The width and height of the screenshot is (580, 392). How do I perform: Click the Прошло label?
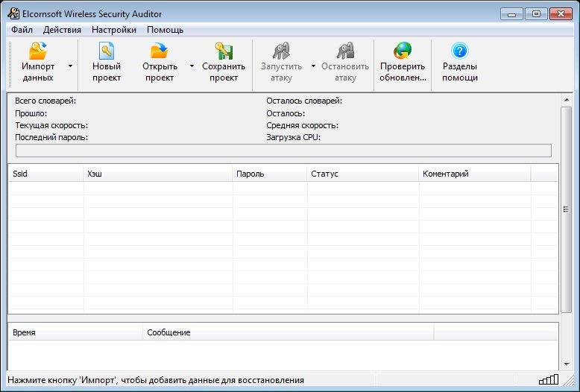coord(31,113)
